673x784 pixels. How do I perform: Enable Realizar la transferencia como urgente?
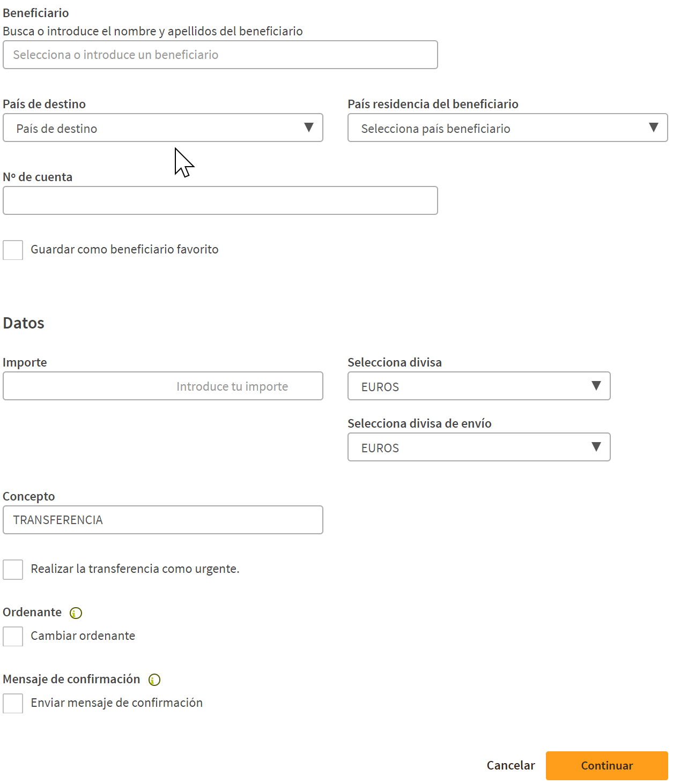(13, 569)
